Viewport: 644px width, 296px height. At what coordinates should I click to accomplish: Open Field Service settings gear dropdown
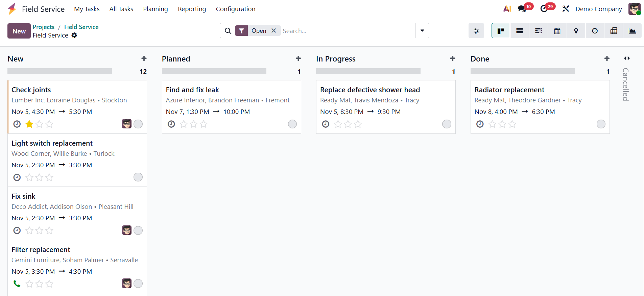pos(74,35)
